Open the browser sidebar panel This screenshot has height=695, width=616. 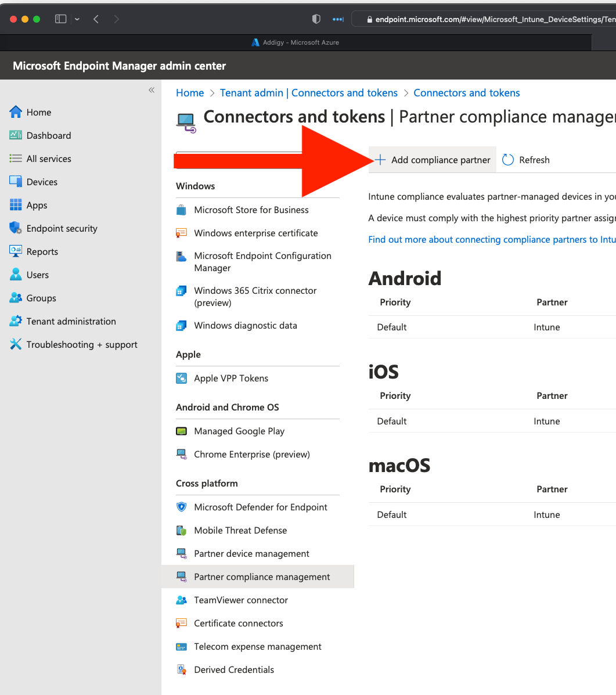point(60,19)
